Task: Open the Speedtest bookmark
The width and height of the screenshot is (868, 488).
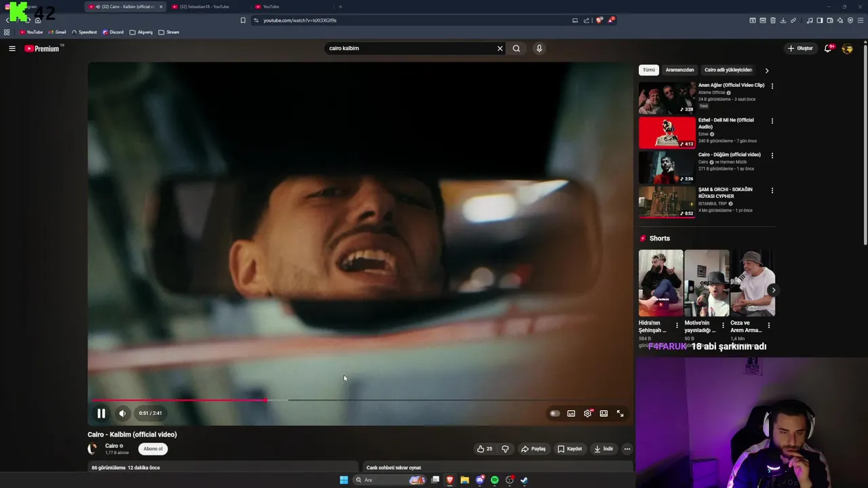Action: (85, 32)
